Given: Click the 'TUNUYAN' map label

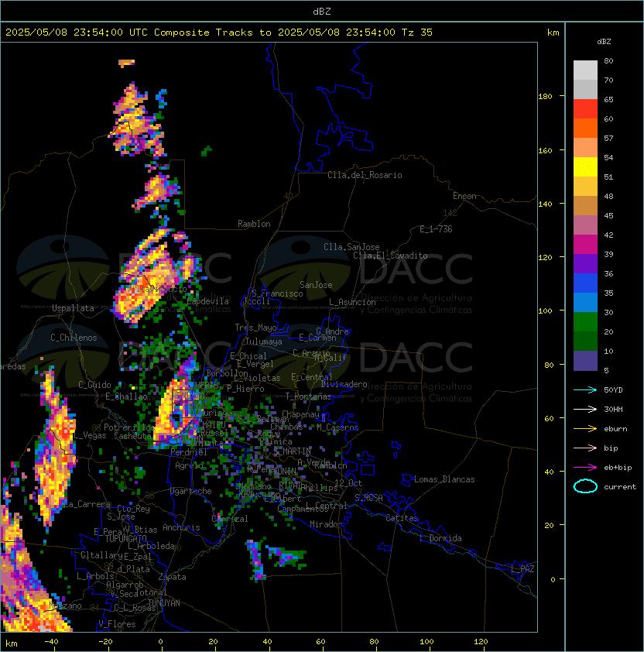Looking at the screenshot, I should click(x=164, y=603).
